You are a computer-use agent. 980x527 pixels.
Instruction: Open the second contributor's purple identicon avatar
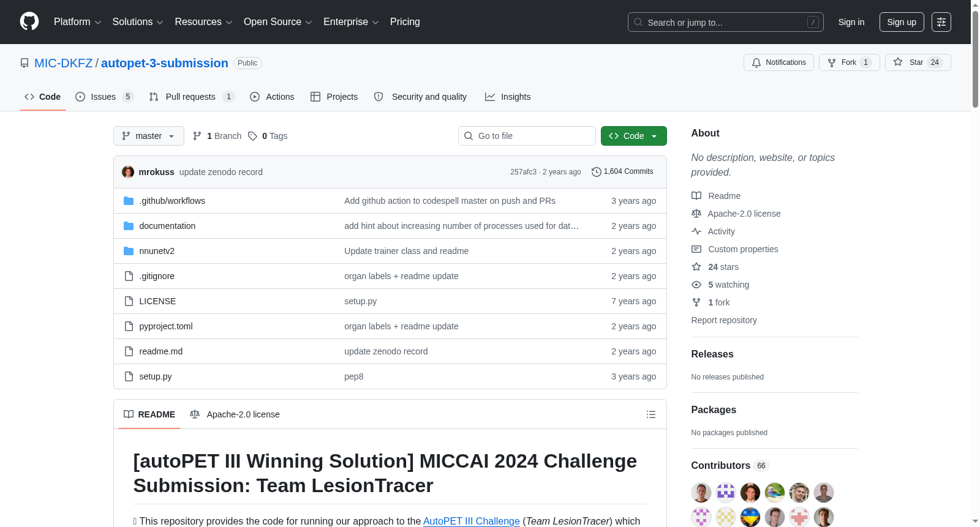coord(726,493)
